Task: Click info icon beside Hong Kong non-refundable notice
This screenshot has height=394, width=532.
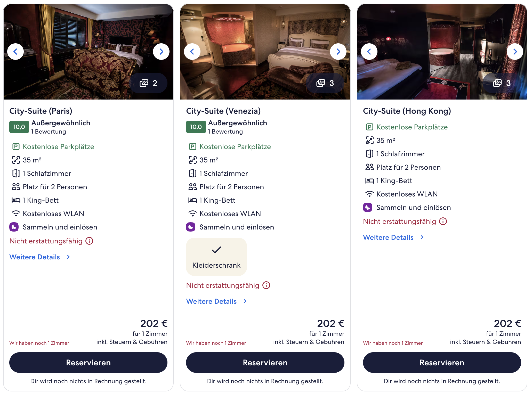Action: point(443,221)
